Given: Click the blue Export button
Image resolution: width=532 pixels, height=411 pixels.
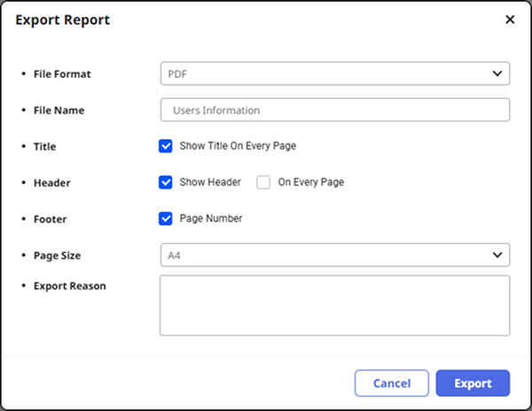Looking at the screenshot, I should coord(473,384).
